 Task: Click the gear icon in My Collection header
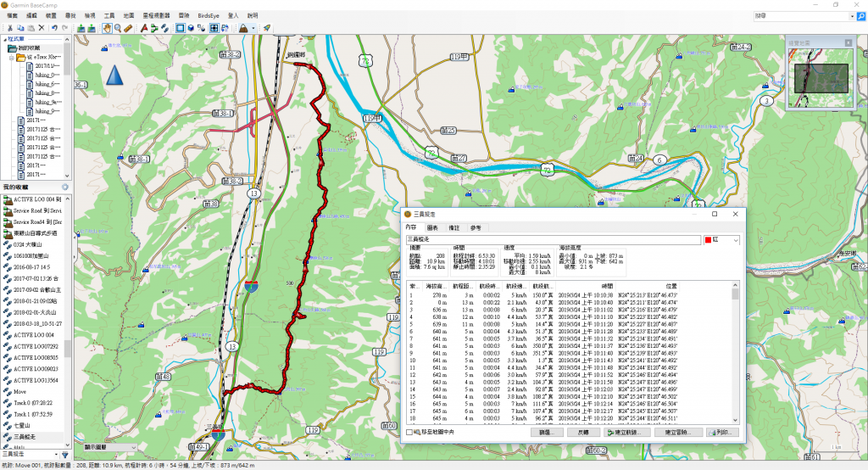(x=64, y=186)
